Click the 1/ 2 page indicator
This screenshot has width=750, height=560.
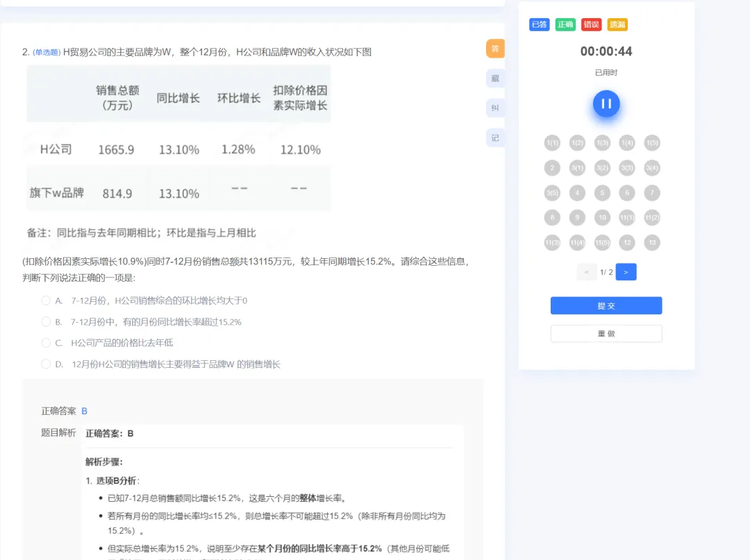(x=606, y=272)
